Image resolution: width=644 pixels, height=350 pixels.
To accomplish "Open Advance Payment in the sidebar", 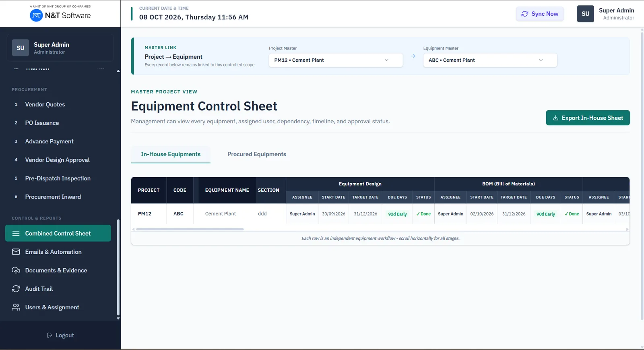I will click(x=58, y=141).
